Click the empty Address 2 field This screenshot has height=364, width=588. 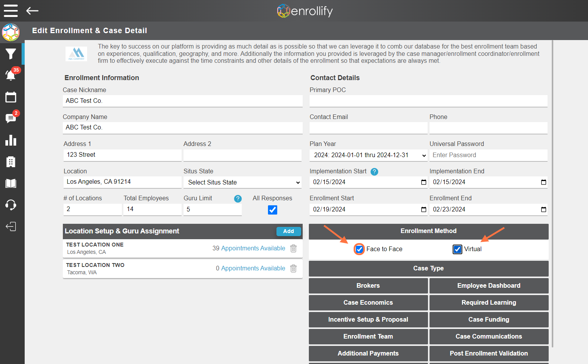[x=243, y=155]
